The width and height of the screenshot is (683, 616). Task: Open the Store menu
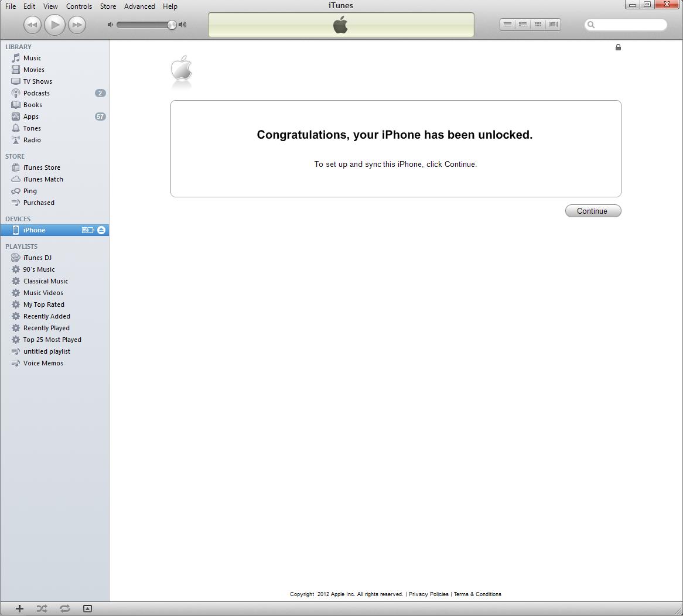(x=108, y=6)
